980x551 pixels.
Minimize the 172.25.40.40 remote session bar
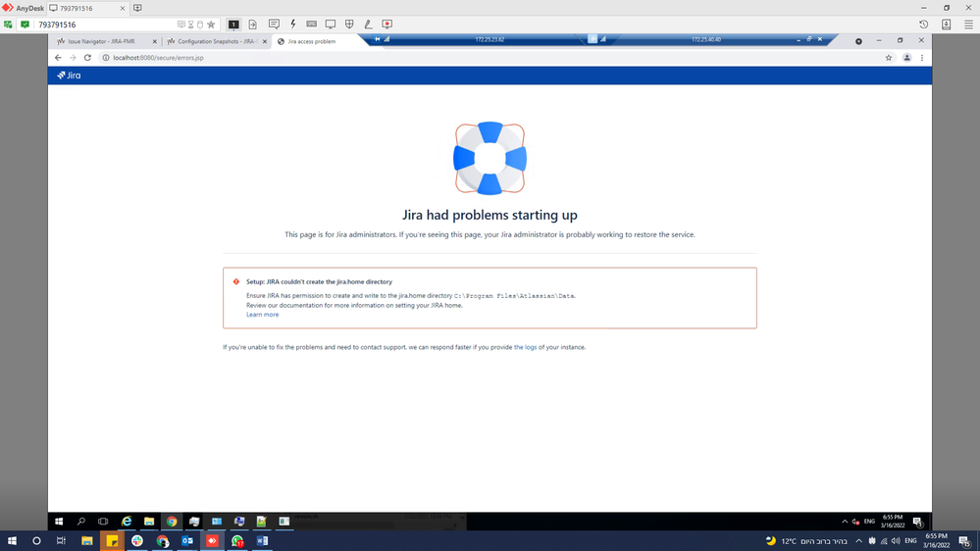[x=799, y=39]
